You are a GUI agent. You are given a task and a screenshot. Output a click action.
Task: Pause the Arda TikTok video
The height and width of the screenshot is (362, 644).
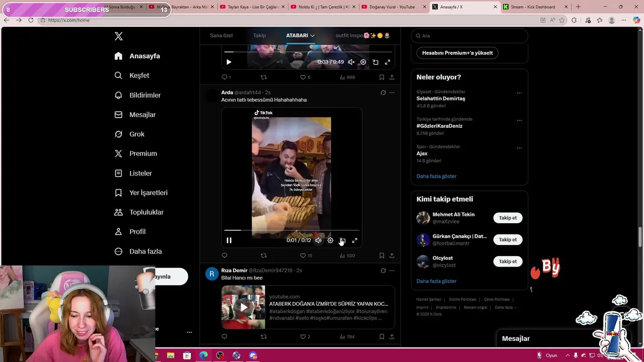[x=229, y=240]
